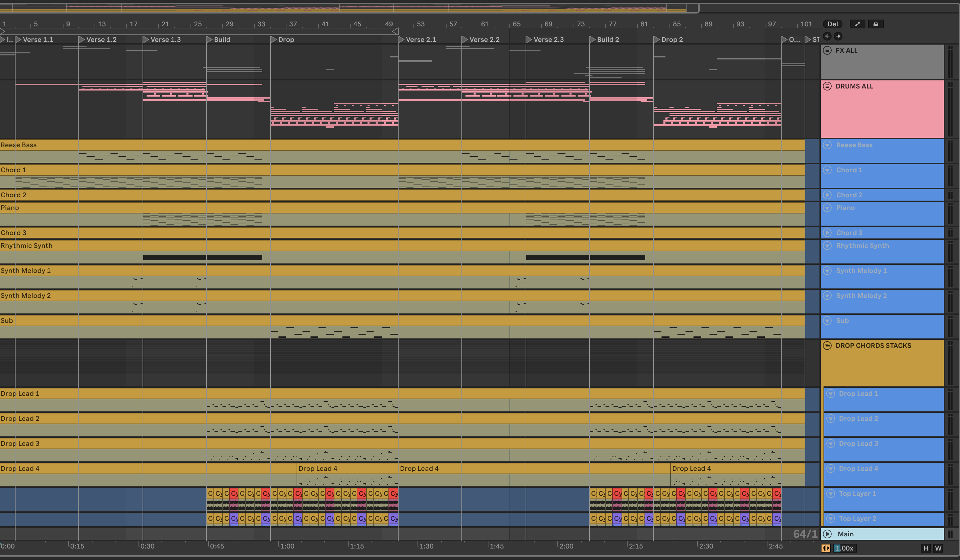
Task: Select the Verse 1.3 locator
Action: coord(161,40)
